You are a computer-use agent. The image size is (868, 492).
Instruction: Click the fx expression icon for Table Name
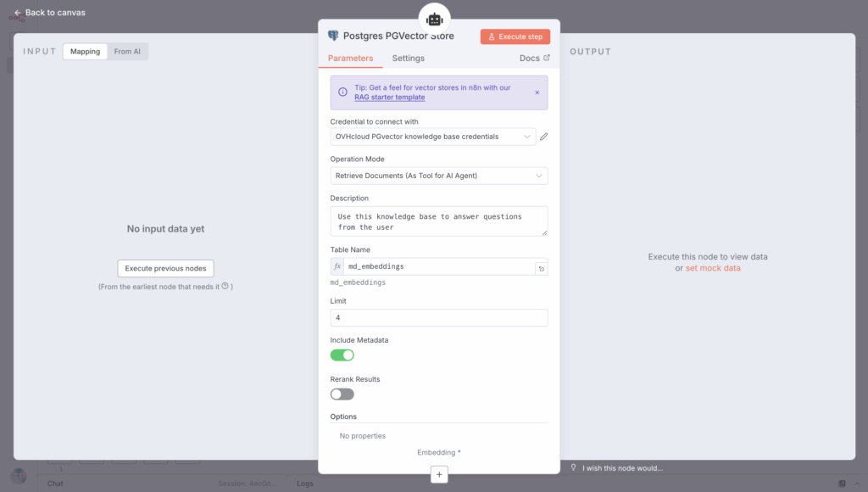click(x=337, y=266)
